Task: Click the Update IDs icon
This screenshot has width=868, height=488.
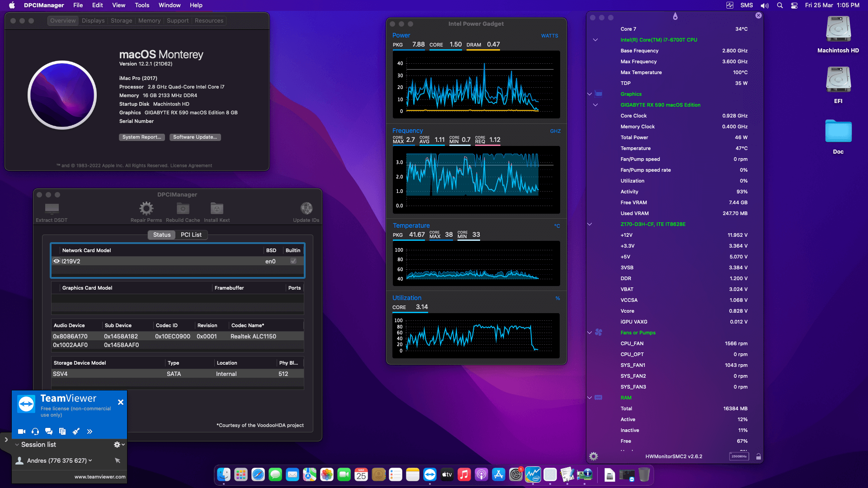Action: pyautogui.click(x=307, y=209)
